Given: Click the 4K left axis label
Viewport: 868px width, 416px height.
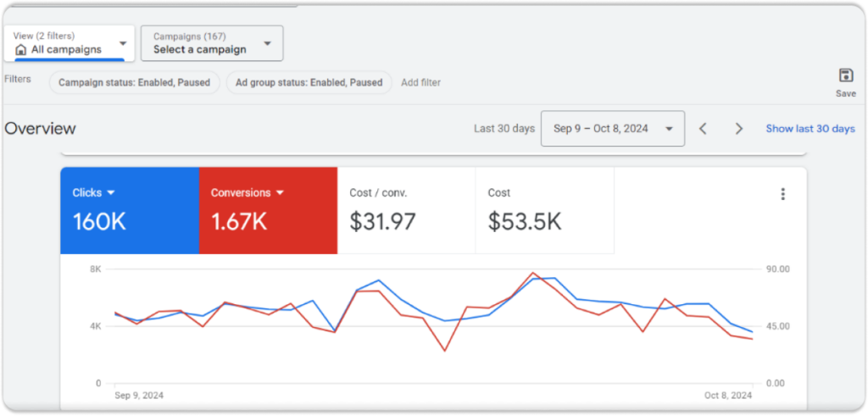Looking at the screenshot, I should tap(96, 326).
